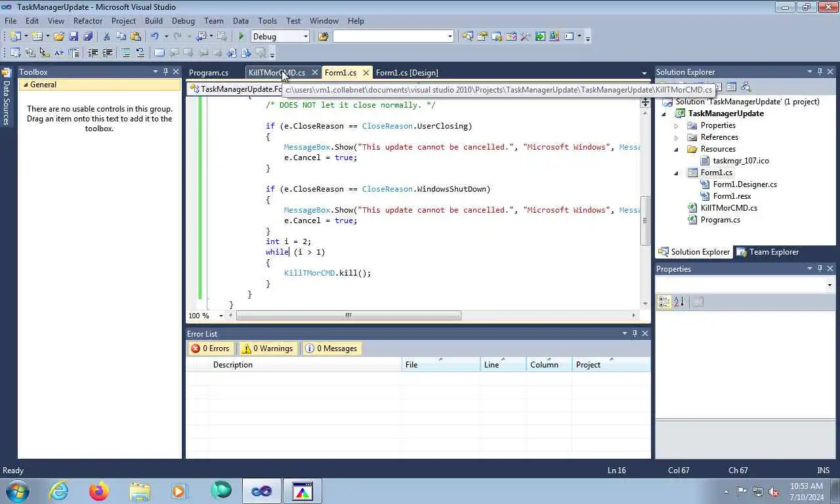This screenshot has width=840, height=504.
Task: Toggle the 0 Messages filter
Action: click(x=331, y=348)
